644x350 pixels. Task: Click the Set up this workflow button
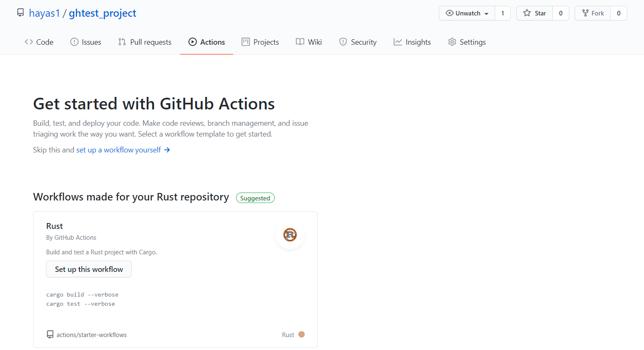(x=89, y=269)
